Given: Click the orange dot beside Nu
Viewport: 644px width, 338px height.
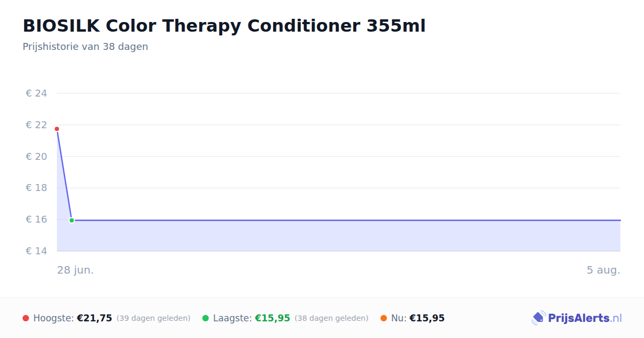Looking at the screenshot, I should click(384, 318).
